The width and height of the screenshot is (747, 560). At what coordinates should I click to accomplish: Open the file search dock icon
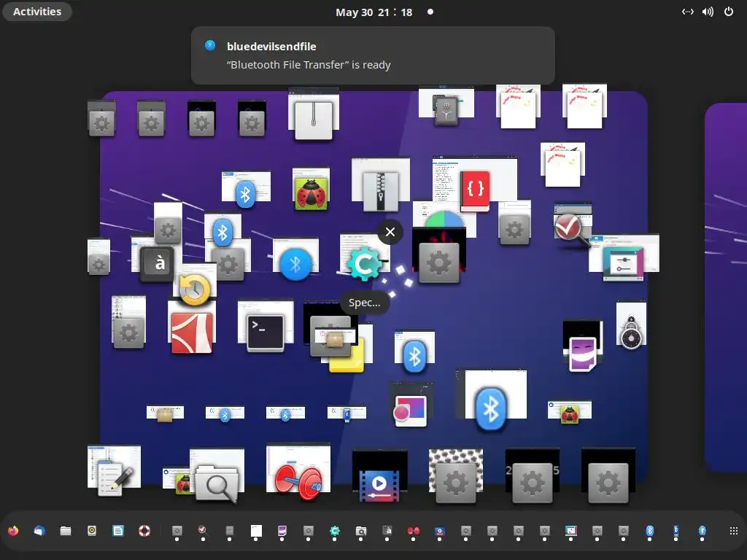[361, 531]
